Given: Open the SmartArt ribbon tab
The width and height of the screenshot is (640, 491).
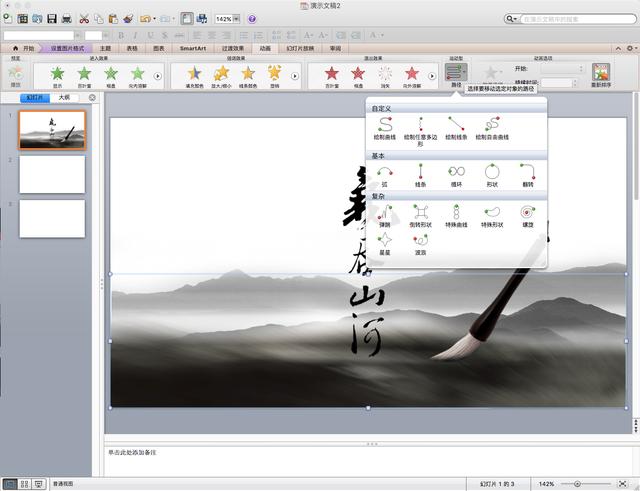Looking at the screenshot, I should (x=193, y=48).
